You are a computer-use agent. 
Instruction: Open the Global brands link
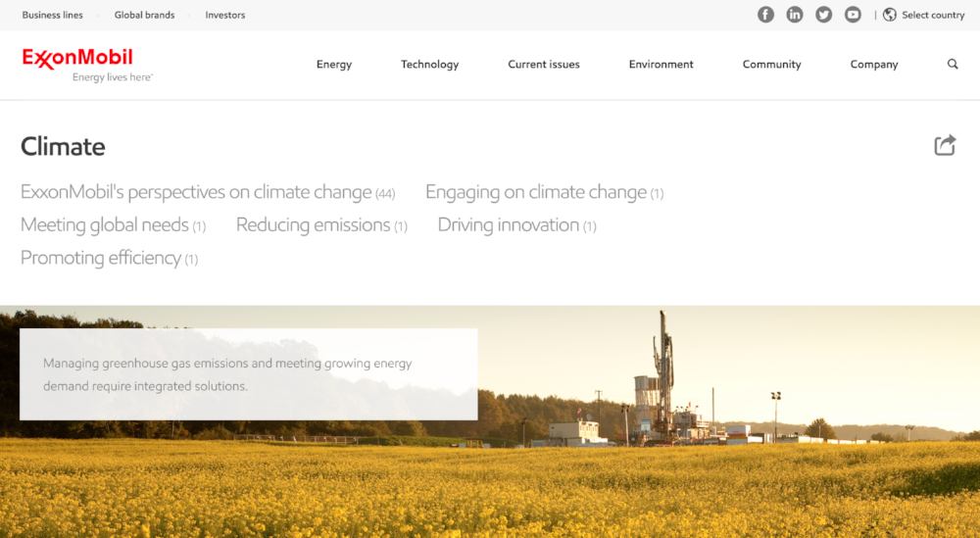coord(144,15)
